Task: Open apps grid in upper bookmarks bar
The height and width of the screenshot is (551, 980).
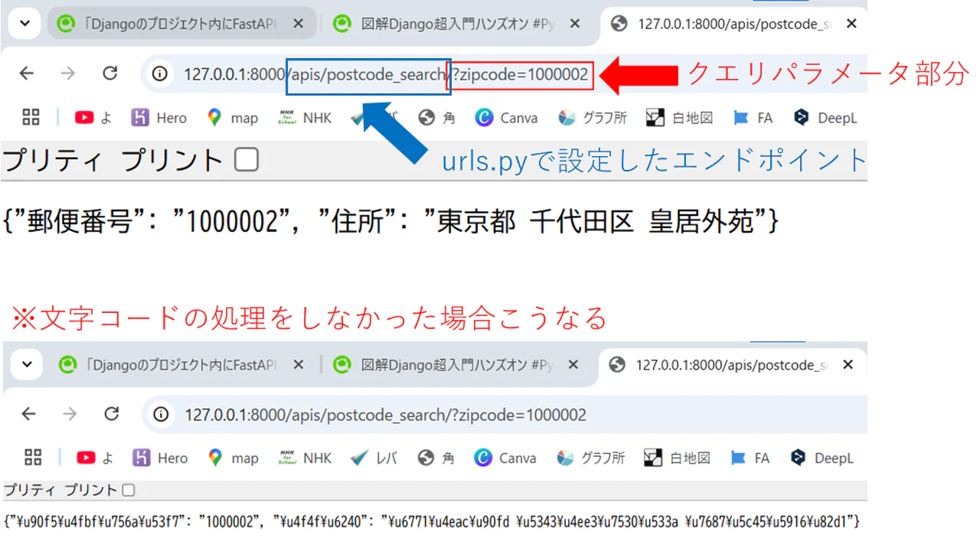Action: [31, 117]
